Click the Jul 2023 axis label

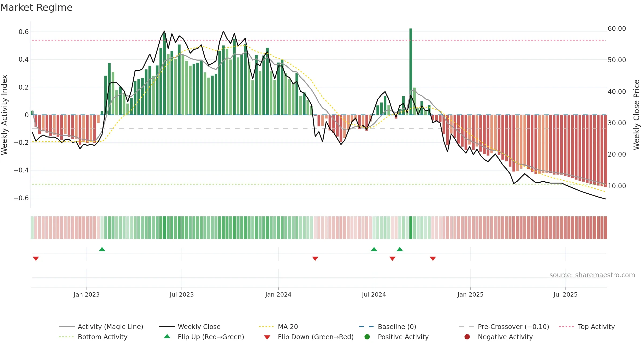[182, 294]
